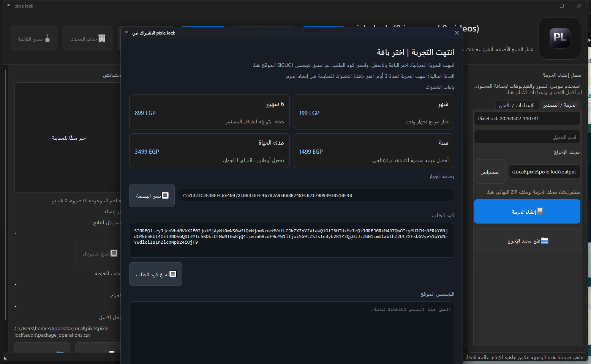591x364 pixels.
Task: Select the مدى الحياة 3499 EGP plan
Action: point(209,151)
